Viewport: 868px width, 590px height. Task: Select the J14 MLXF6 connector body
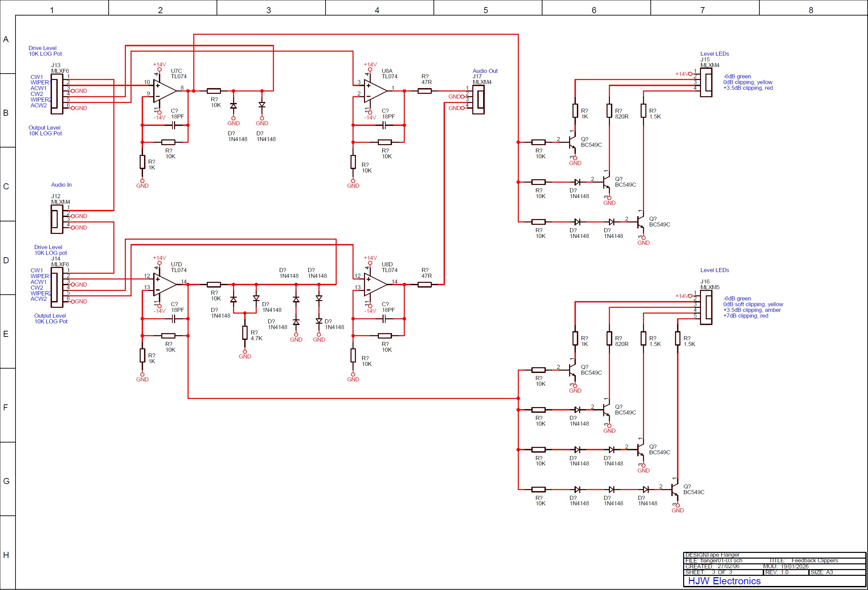57,287
